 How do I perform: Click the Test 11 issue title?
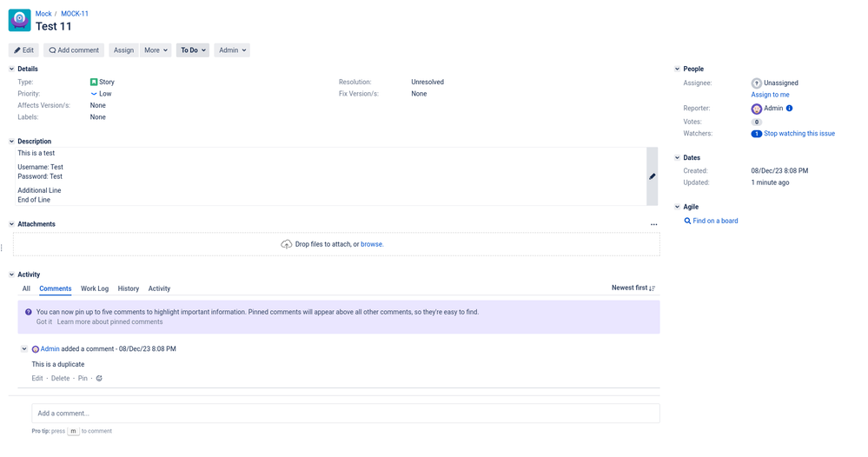(54, 27)
